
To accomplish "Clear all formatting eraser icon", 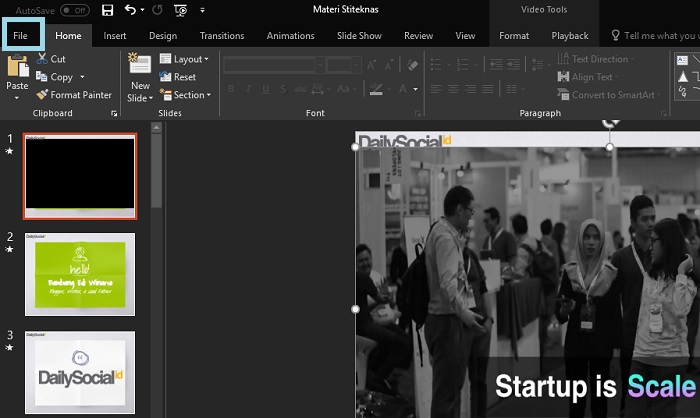I will click(412, 65).
